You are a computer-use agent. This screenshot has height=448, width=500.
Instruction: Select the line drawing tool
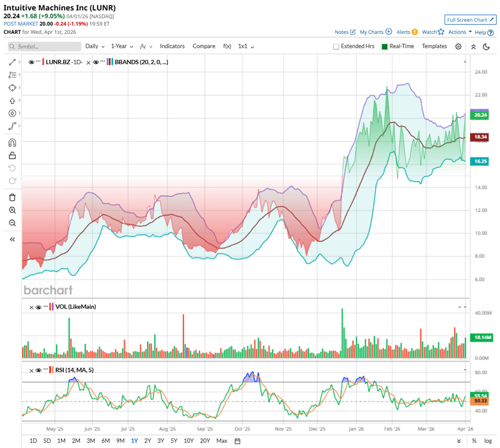[12, 62]
